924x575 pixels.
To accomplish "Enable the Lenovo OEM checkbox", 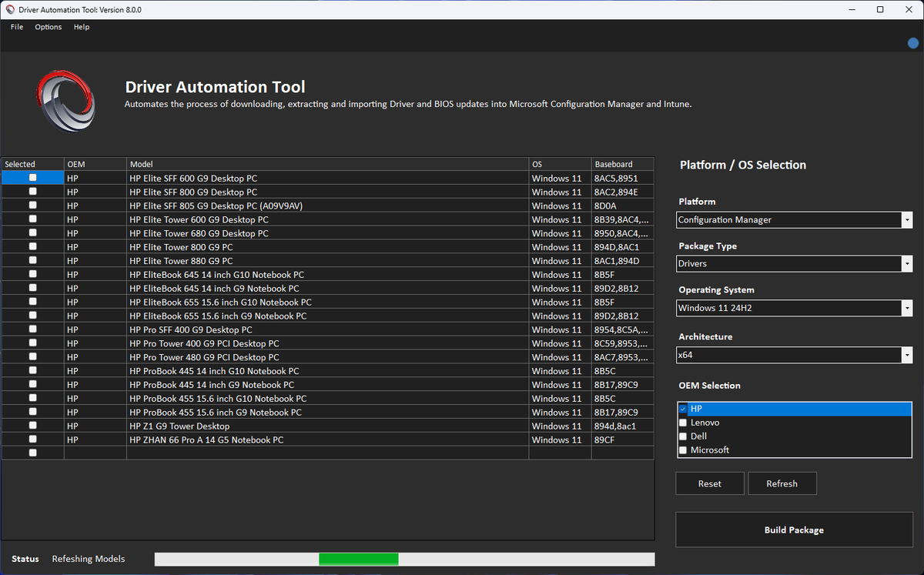I will [x=683, y=423].
